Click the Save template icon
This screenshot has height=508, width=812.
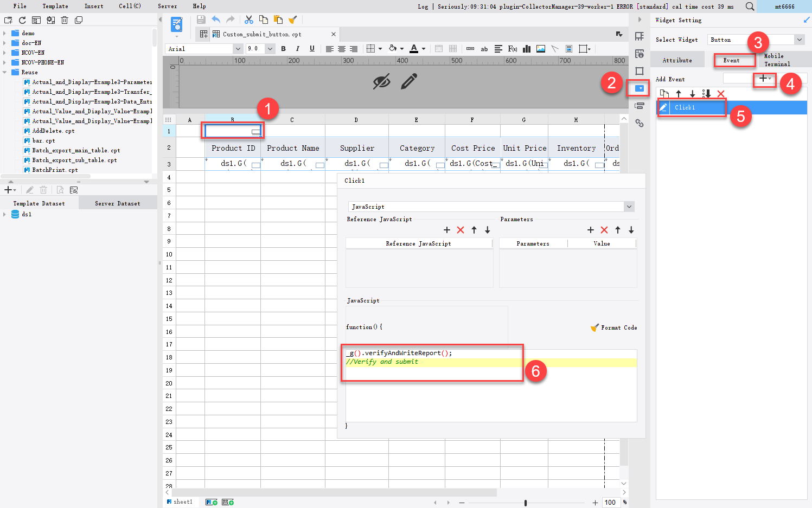[x=201, y=20]
